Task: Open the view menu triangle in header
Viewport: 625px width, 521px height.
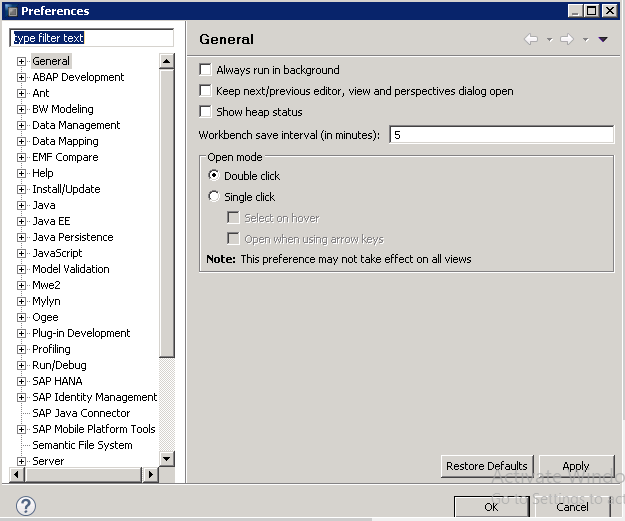Action: [603, 40]
